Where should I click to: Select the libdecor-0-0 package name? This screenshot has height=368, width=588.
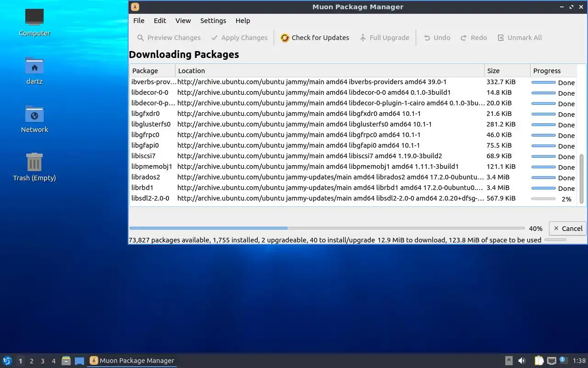[x=150, y=92]
